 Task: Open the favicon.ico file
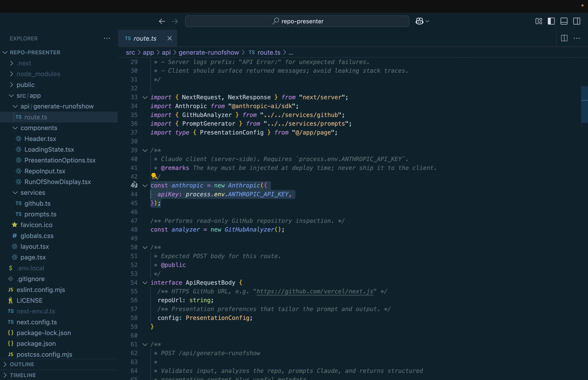(x=59, y=225)
